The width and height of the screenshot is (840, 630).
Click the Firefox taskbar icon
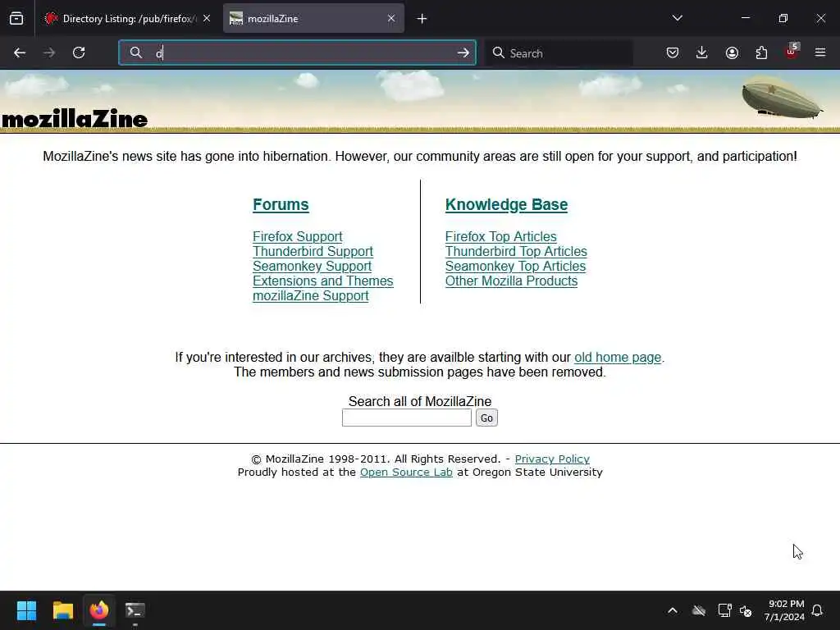click(99, 610)
